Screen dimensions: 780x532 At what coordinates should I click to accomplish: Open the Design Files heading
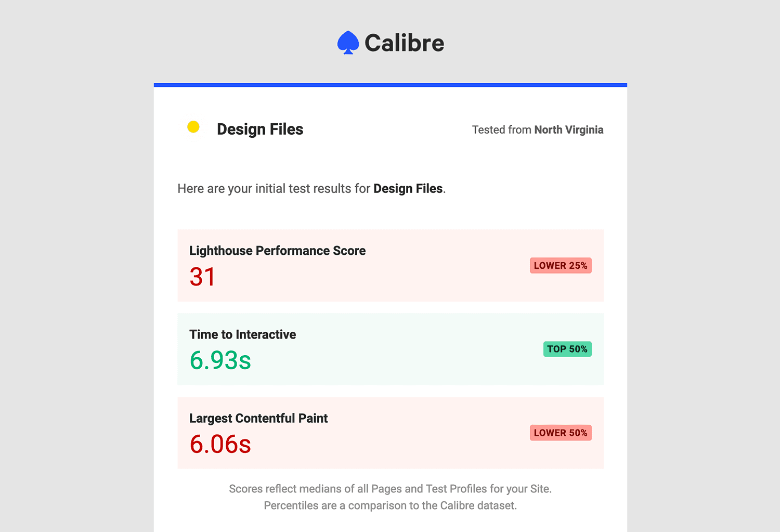point(260,129)
